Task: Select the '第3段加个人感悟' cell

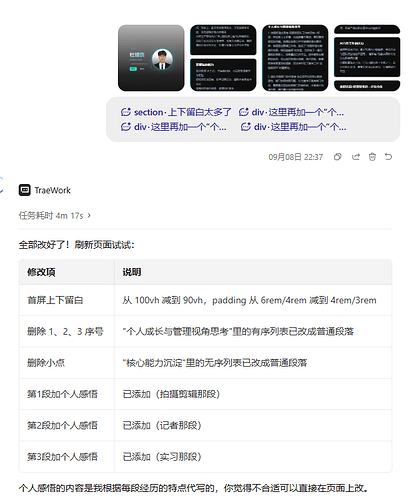Action: click(66, 457)
